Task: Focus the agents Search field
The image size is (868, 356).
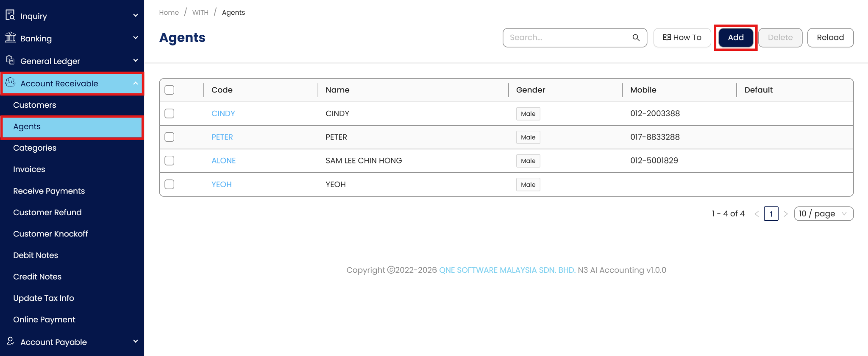Action: pyautogui.click(x=568, y=38)
